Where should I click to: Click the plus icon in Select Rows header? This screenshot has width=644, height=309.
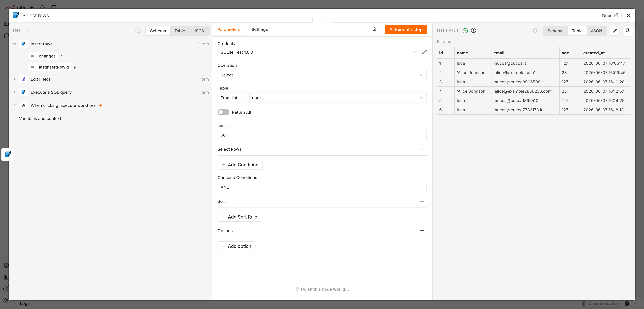point(422,149)
